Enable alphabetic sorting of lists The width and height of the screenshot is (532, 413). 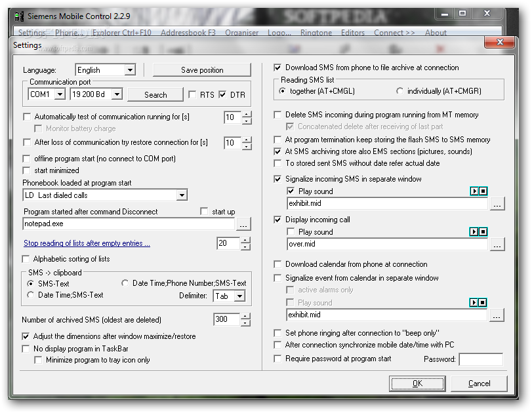click(26, 259)
